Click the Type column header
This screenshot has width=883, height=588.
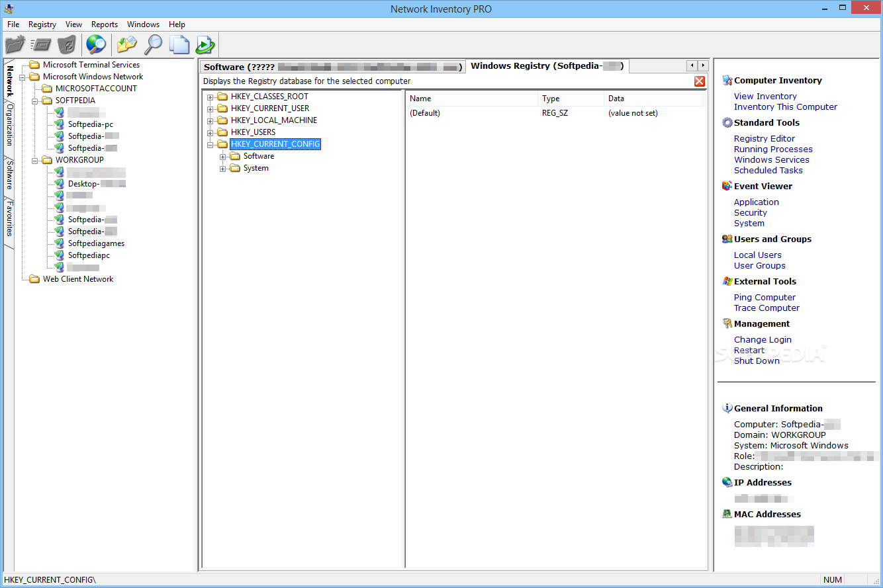[571, 99]
